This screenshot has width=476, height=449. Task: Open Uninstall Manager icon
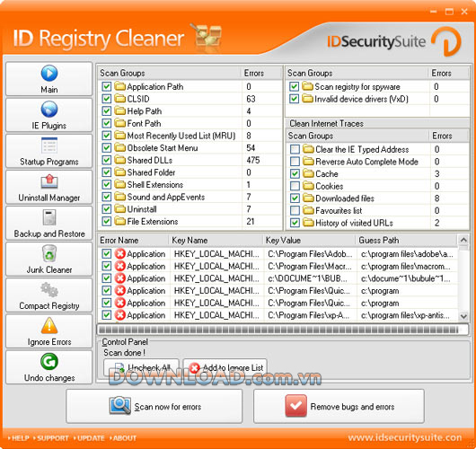click(49, 181)
